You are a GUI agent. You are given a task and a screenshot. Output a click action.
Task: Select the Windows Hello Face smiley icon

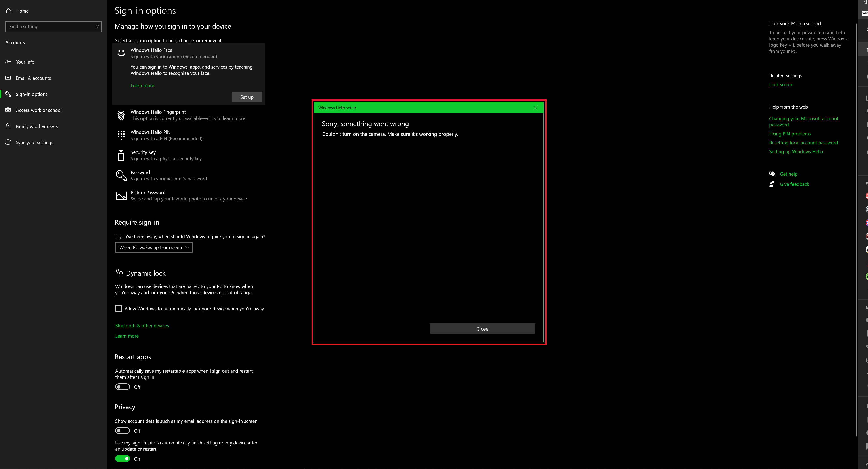click(121, 53)
